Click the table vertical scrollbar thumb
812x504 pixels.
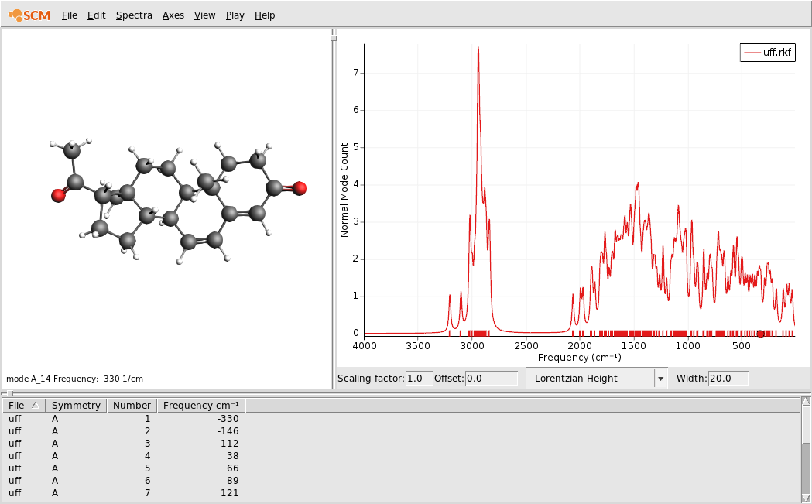(x=806, y=425)
